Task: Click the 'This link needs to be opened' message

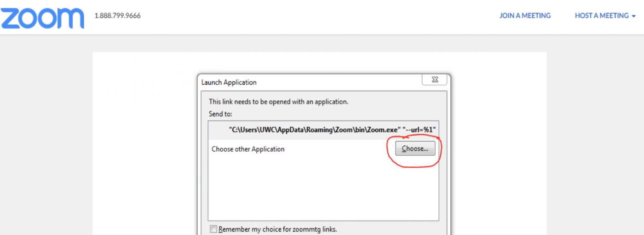Action: pyautogui.click(x=279, y=102)
